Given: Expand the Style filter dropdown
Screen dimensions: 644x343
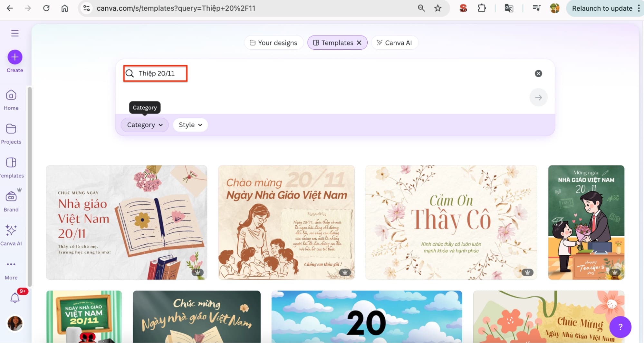Looking at the screenshot, I should pyautogui.click(x=190, y=125).
